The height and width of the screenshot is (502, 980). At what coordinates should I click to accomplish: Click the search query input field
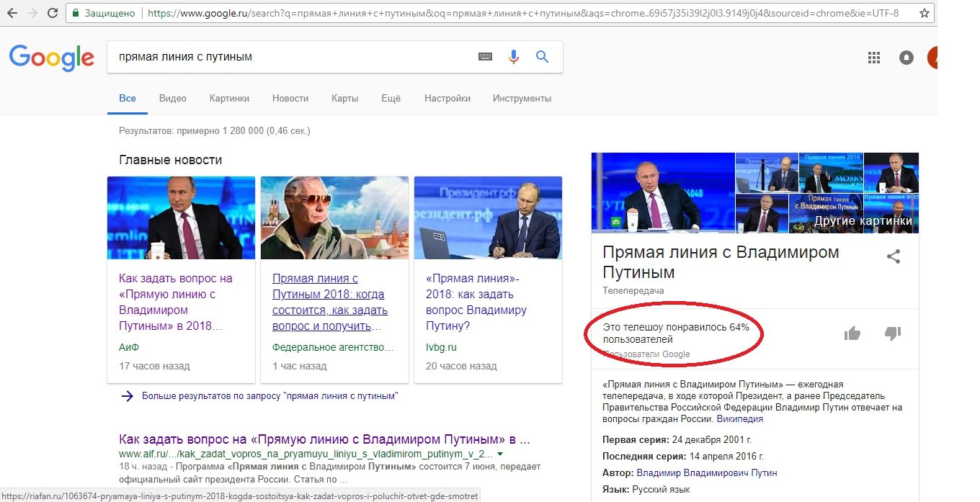(292, 57)
